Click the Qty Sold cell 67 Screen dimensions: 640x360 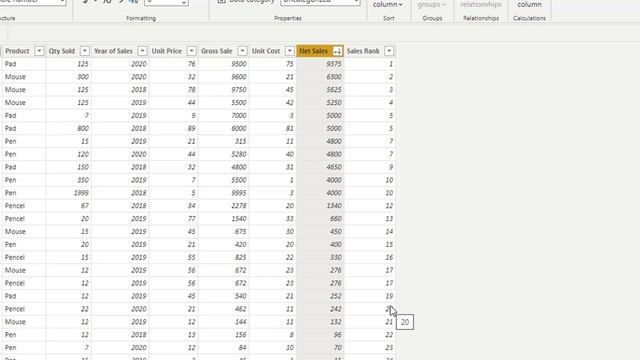tap(85, 206)
